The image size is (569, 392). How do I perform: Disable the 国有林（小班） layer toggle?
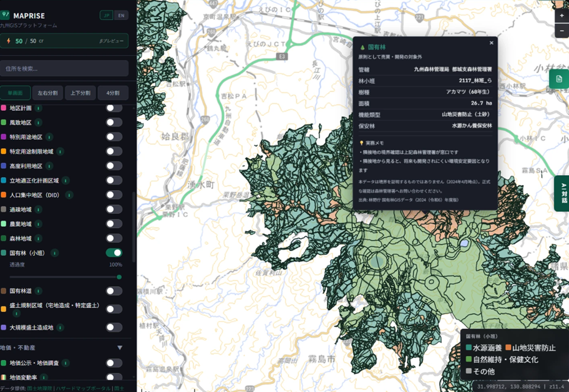(x=114, y=253)
